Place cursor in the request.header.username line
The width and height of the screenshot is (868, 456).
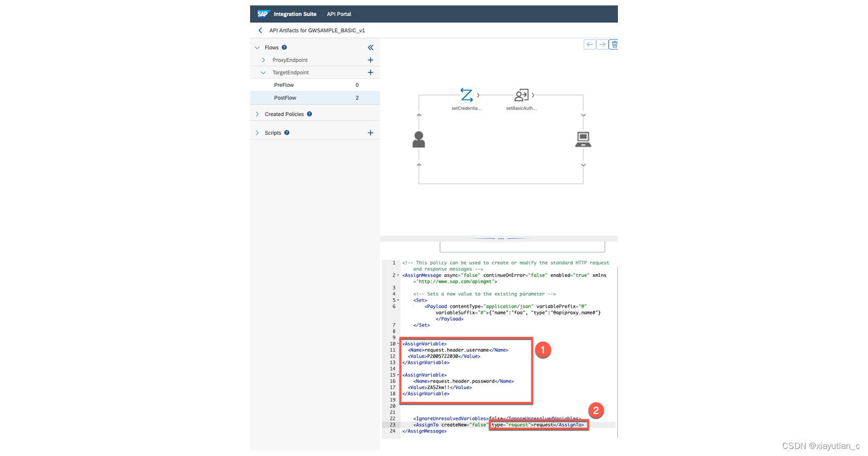[458, 350]
